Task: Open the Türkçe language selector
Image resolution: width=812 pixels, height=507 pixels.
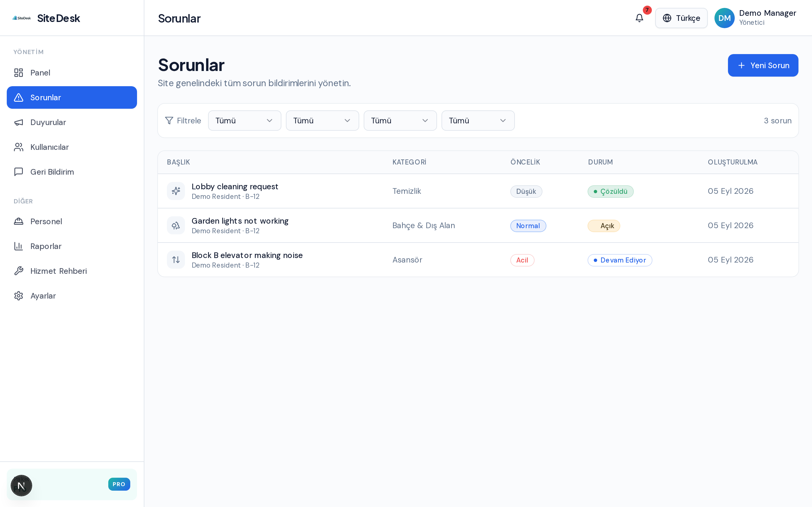Action: (681, 18)
